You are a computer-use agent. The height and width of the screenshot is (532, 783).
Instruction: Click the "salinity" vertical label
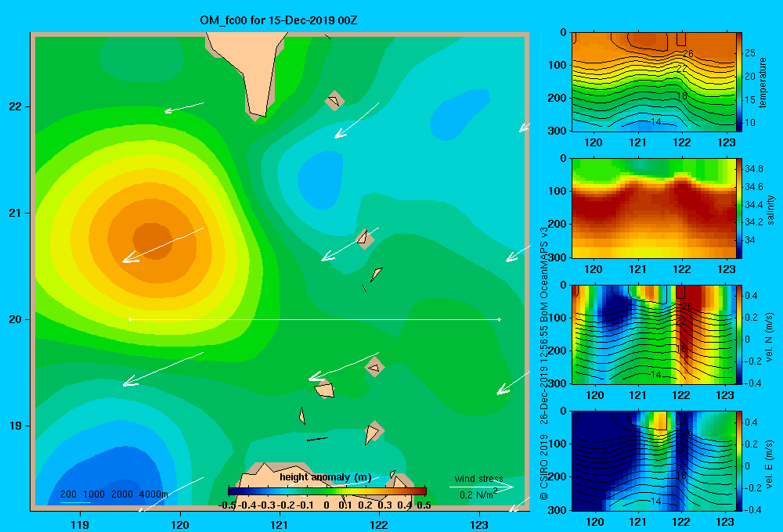point(770,210)
